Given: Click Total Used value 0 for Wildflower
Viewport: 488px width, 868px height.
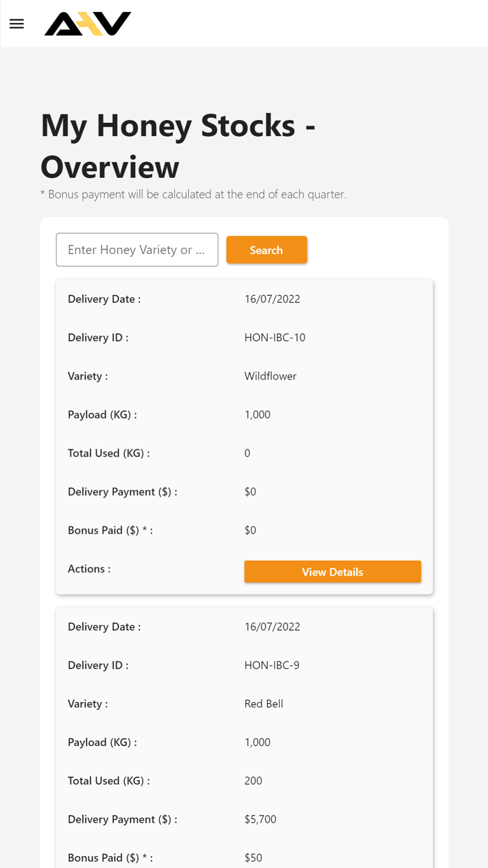Looking at the screenshot, I should click(247, 454).
